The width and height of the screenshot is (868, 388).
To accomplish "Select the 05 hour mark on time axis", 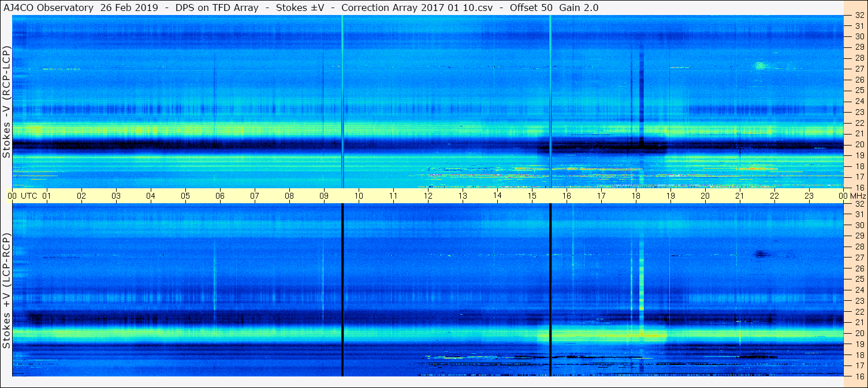I will (x=185, y=196).
